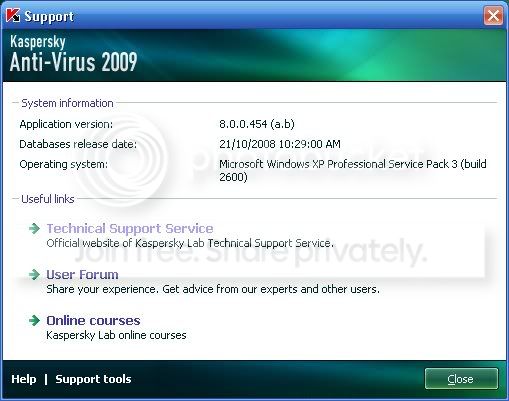
Task: Open Support tools from the bottom bar
Action: click(93, 379)
